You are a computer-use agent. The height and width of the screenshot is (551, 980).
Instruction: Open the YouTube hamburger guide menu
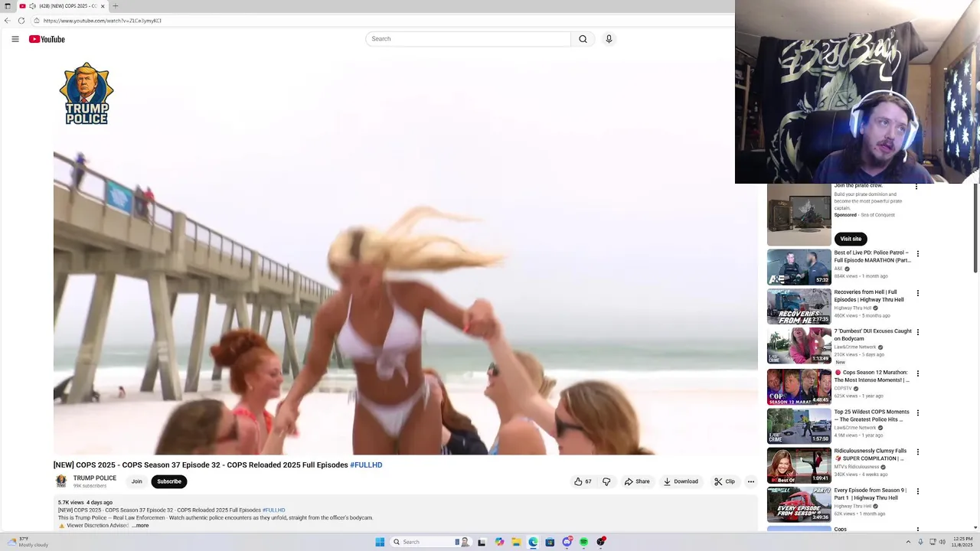(15, 39)
